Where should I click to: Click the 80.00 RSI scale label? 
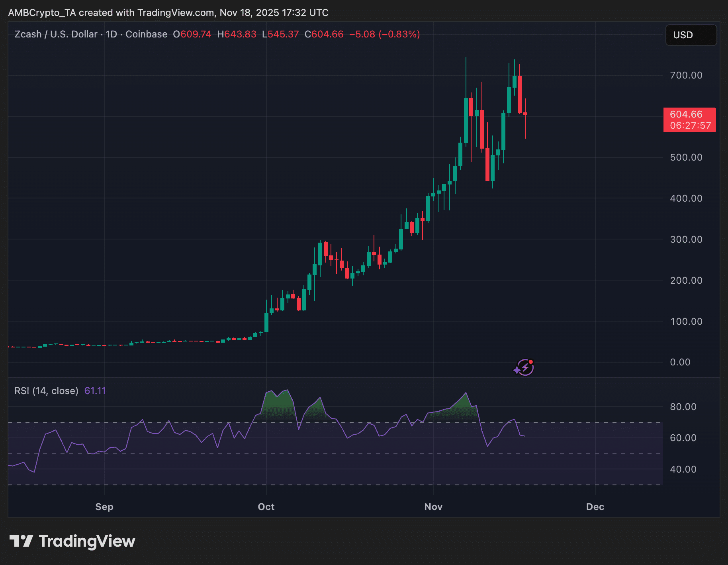click(683, 407)
